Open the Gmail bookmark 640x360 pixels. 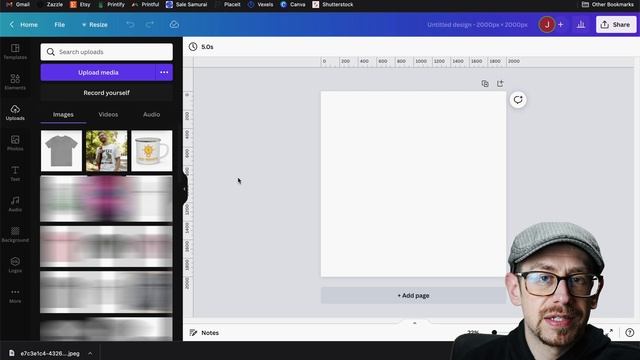(18, 4)
